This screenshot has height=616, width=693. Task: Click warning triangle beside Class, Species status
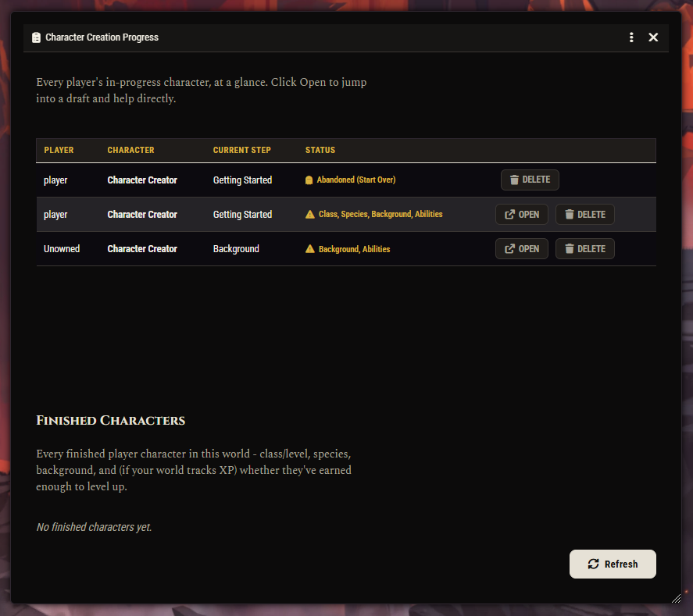(310, 214)
